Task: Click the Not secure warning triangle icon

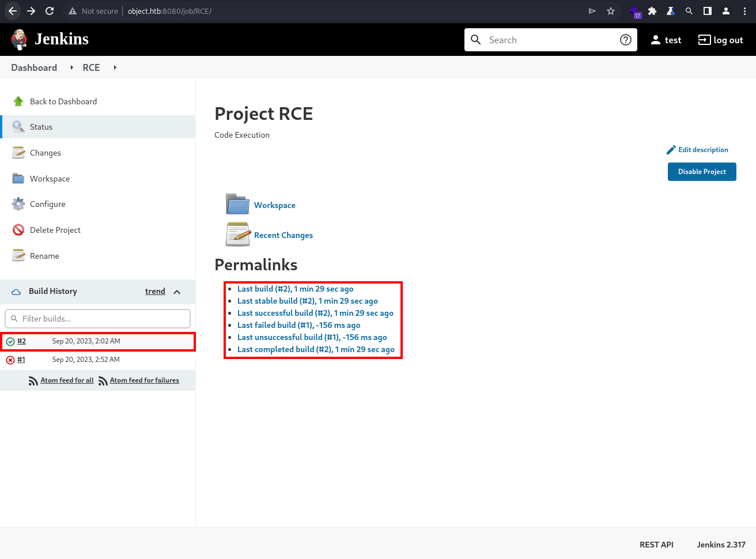Action: click(x=73, y=11)
